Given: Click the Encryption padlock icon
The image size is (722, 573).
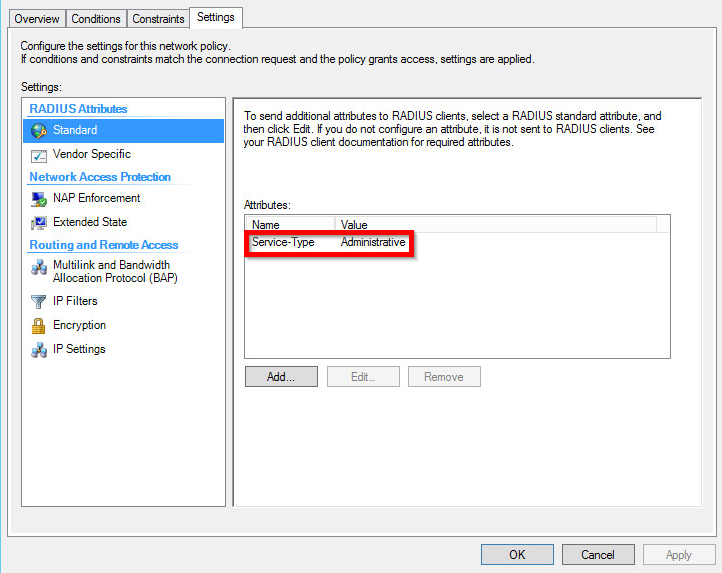Looking at the screenshot, I should point(39,326).
